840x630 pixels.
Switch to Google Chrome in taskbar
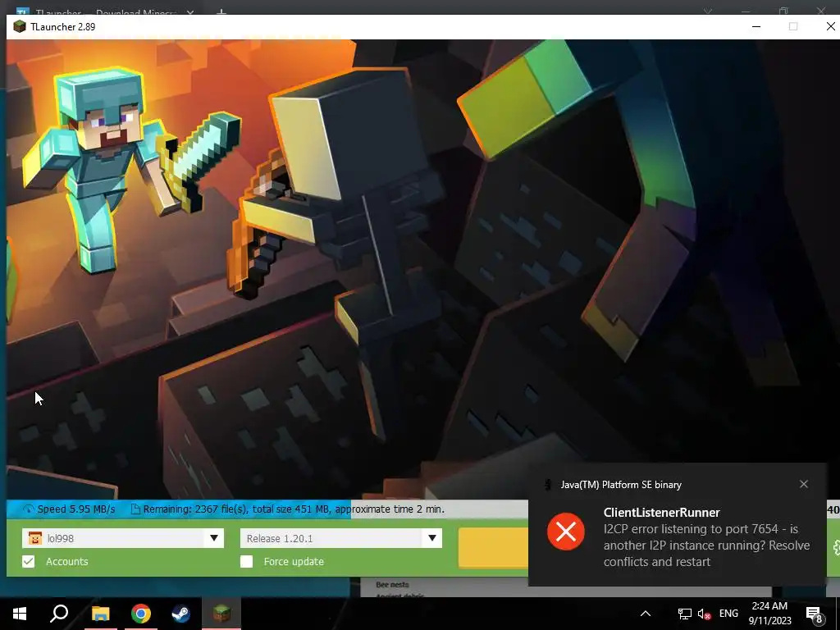coord(141,614)
